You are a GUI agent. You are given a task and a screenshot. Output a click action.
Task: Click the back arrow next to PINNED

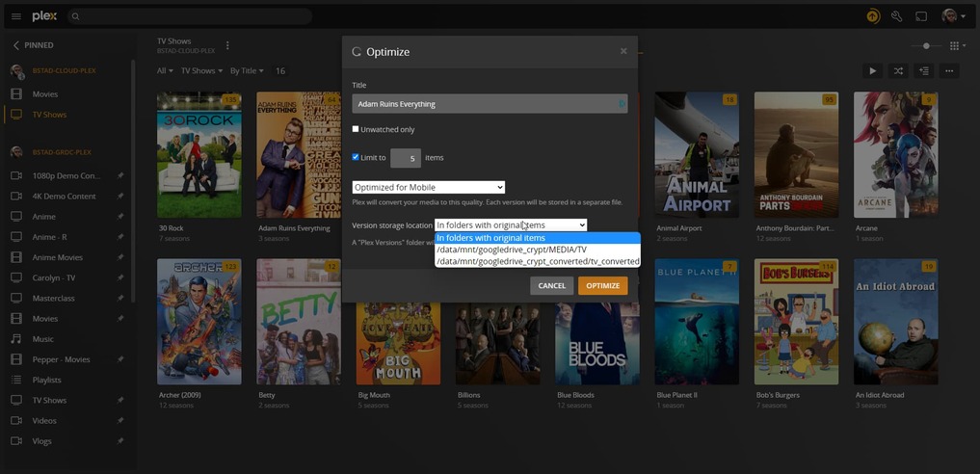coord(16,45)
